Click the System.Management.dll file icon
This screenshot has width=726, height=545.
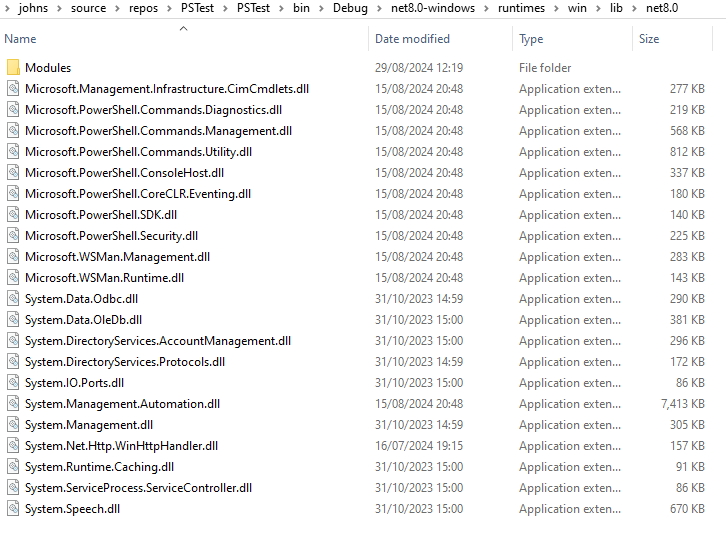13,425
